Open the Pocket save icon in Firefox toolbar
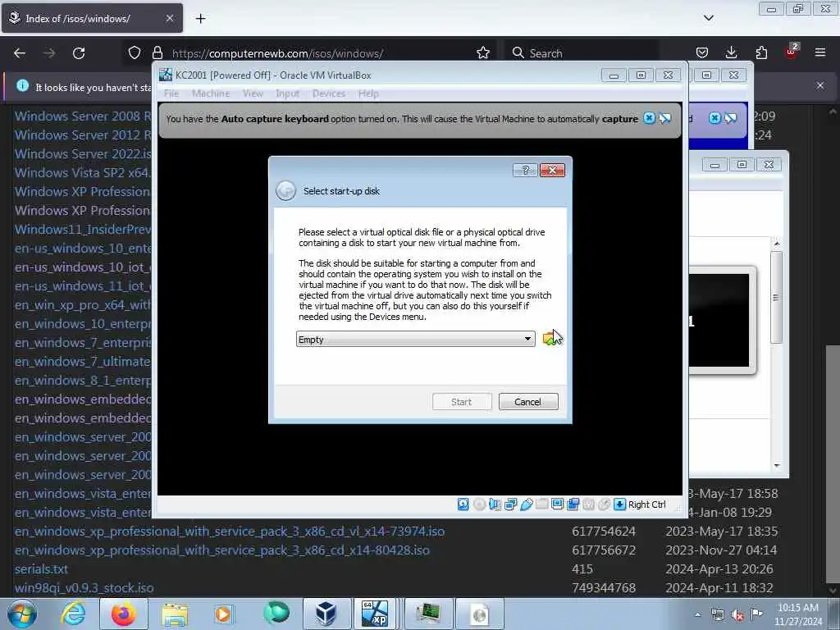This screenshot has width=840, height=630. [702, 53]
